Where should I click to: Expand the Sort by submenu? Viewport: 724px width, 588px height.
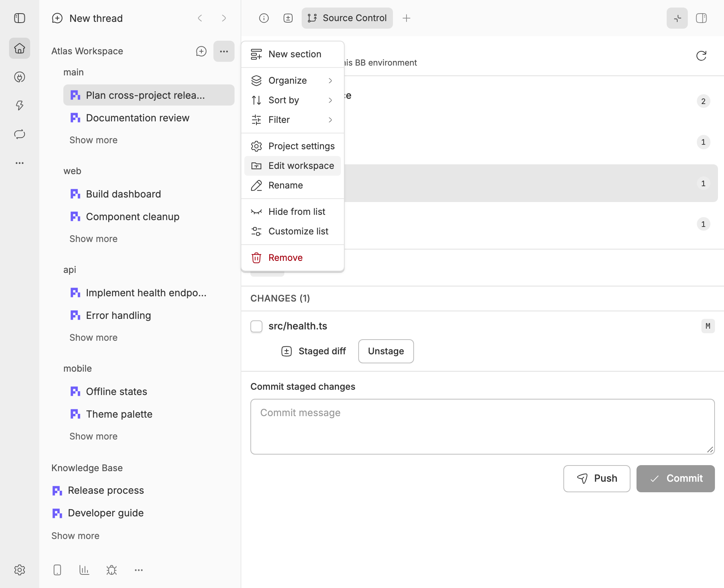pos(293,100)
